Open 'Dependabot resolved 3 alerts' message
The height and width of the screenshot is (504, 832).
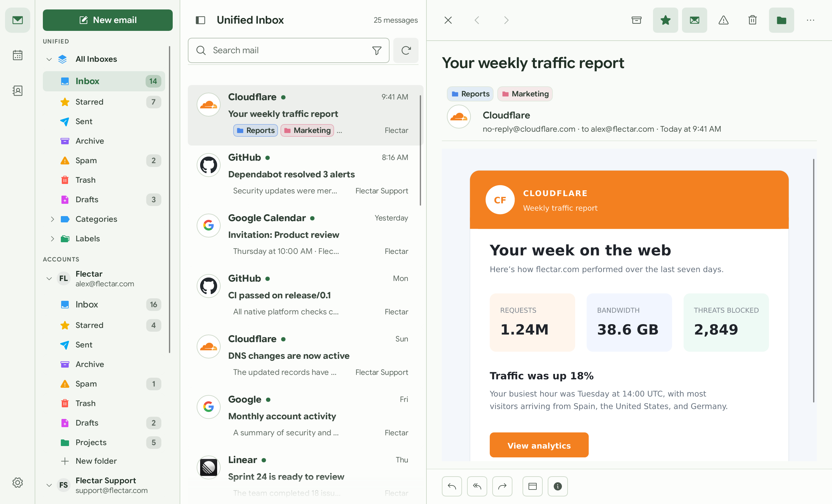click(x=306, y=175)
